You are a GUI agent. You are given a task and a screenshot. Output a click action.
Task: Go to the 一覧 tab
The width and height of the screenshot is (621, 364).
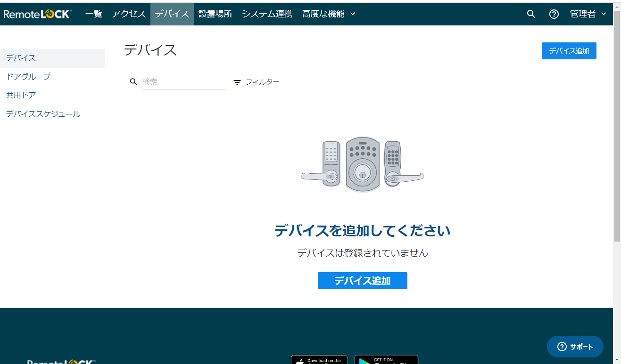click(x=94, y=14)
